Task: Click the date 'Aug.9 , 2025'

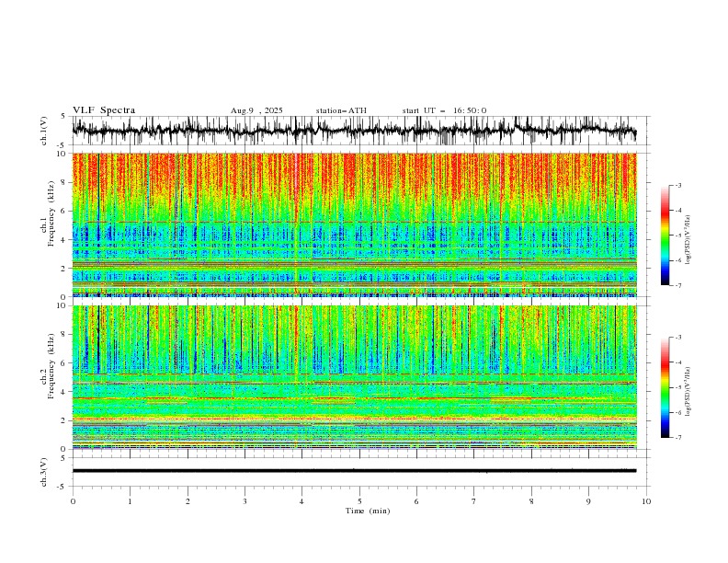Action: coord(256,110)
